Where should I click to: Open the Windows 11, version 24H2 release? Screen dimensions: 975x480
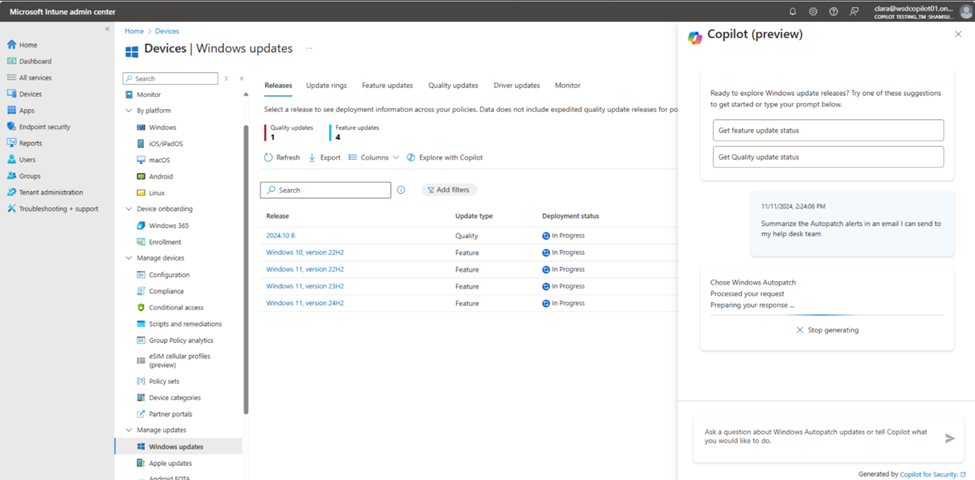pos(305,303)
